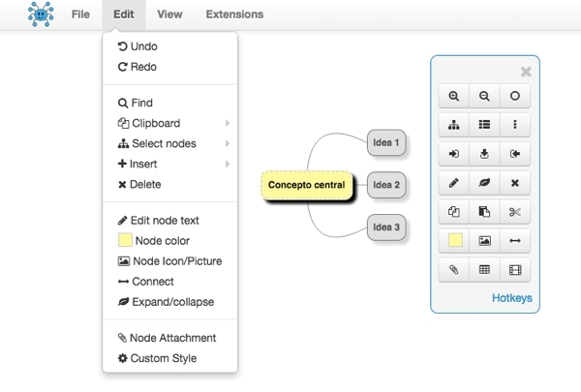Click the circle reset view icon
The image size is (581, 392).
click(515, 96)
